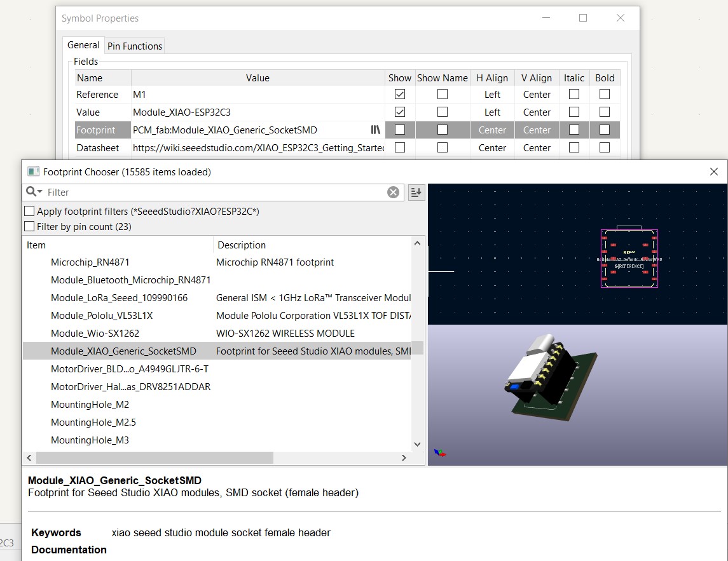Click V Align Center cell for Reference
728x561 pixels.
click(x=537, y=94)
